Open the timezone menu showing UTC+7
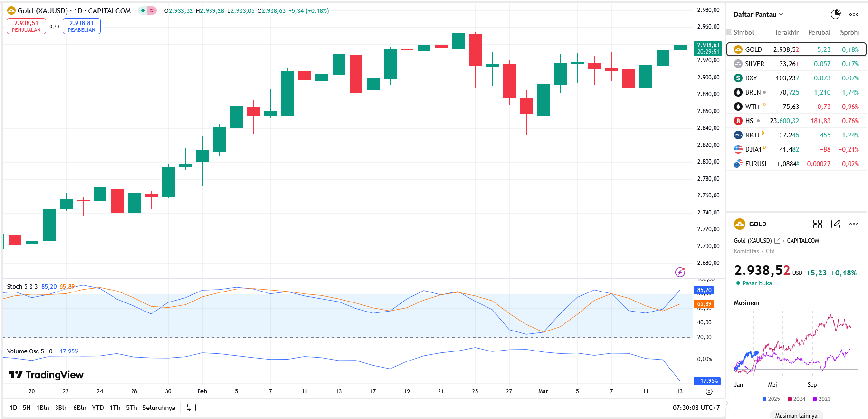This screenshot has height=419, width=868. coord(696,408)
